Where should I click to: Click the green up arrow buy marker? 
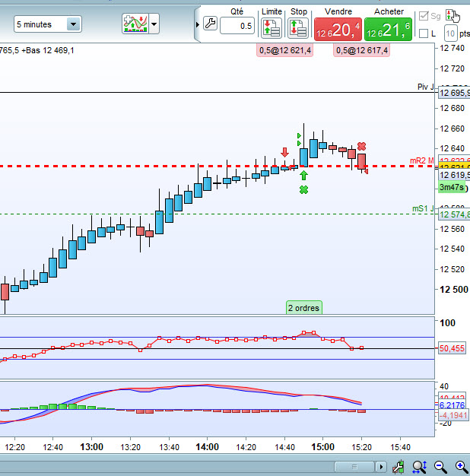(303, 175)
